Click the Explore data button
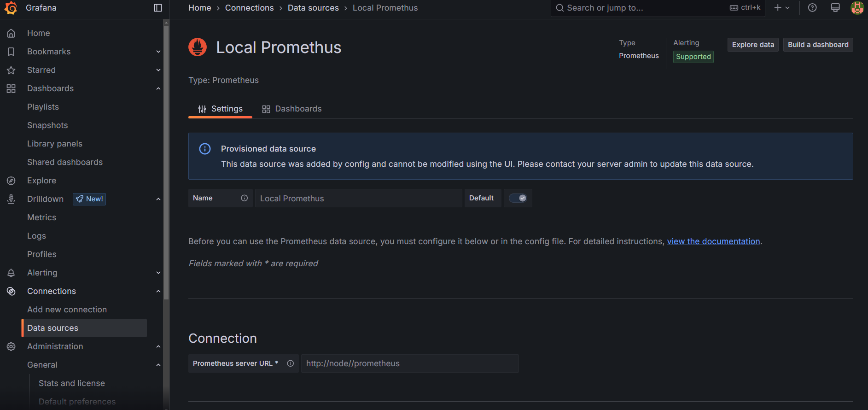 [x=753, y=45]
